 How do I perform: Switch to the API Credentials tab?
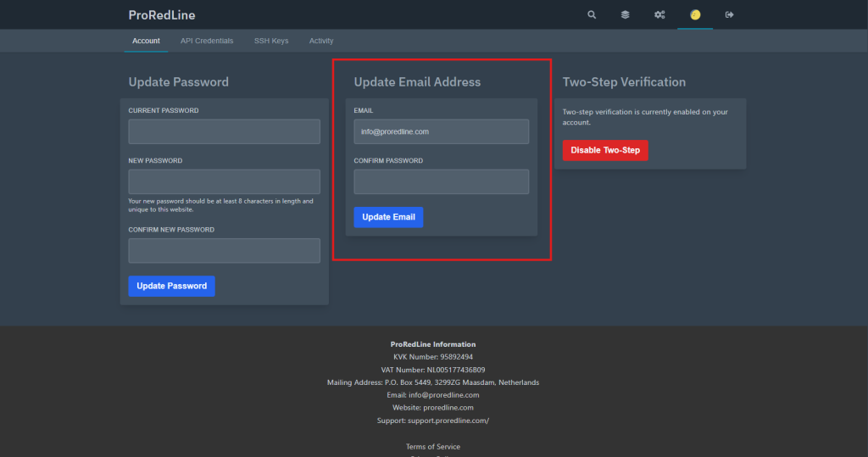click(207, 41)
